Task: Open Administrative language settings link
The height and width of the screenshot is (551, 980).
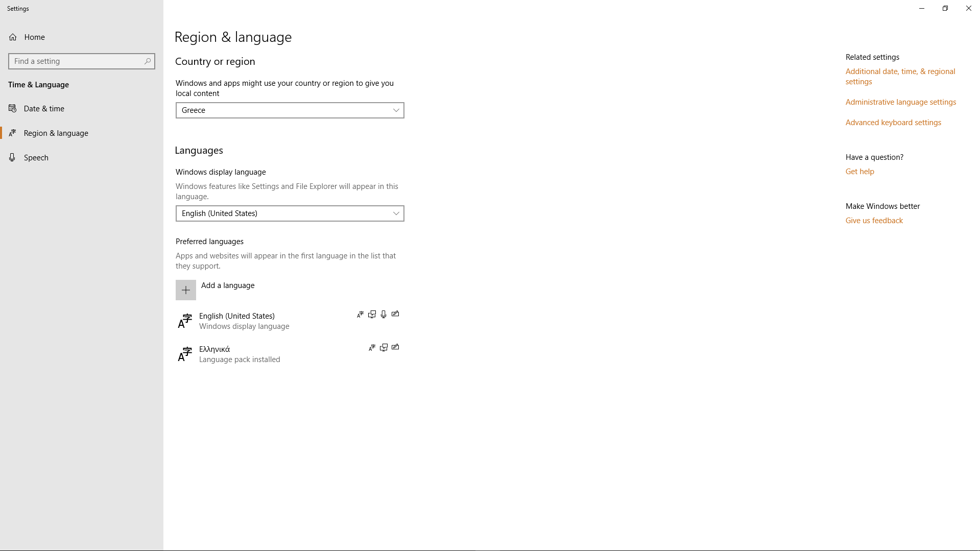Action: [900, 102]
